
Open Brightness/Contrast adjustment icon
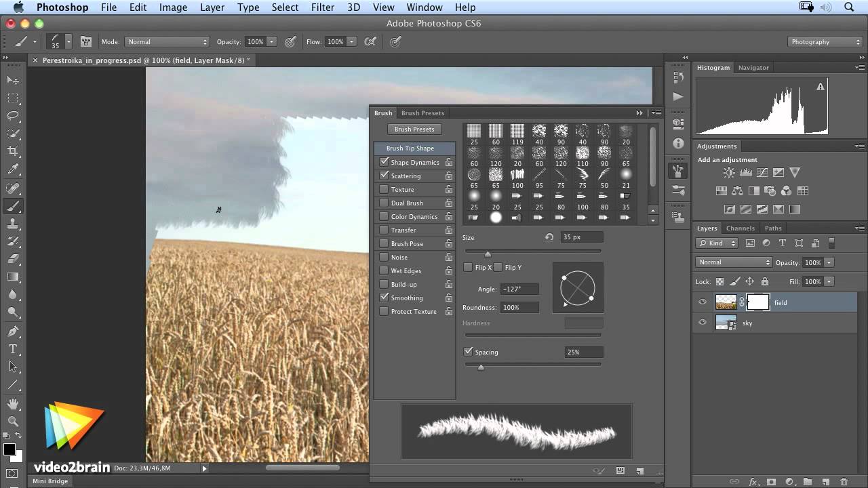pyautogui.click(x=730, y=173)
